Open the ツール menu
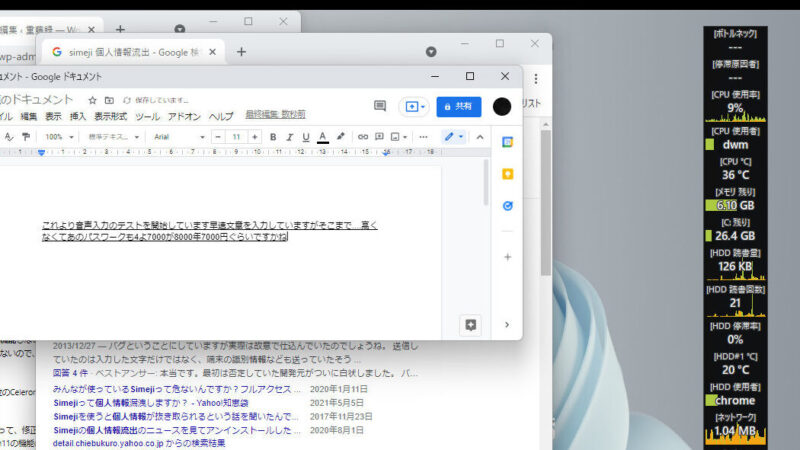 (147, 116)
